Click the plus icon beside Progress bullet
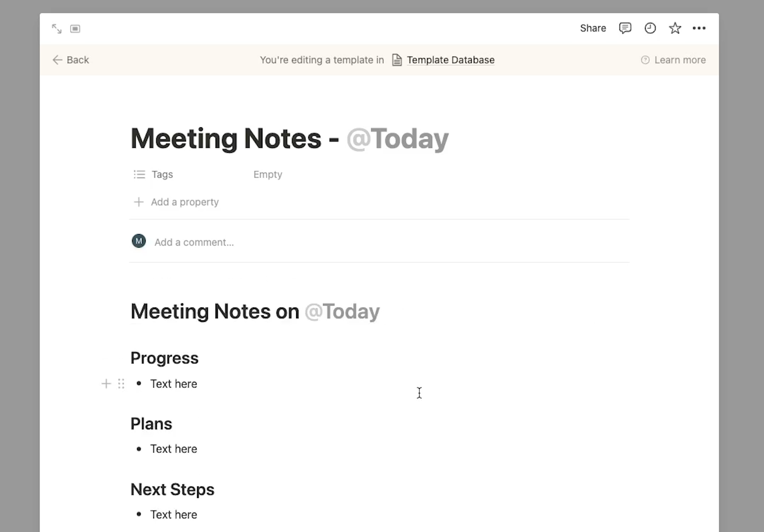The width and height of the screenshot is (764, 532). pos(106,384)
